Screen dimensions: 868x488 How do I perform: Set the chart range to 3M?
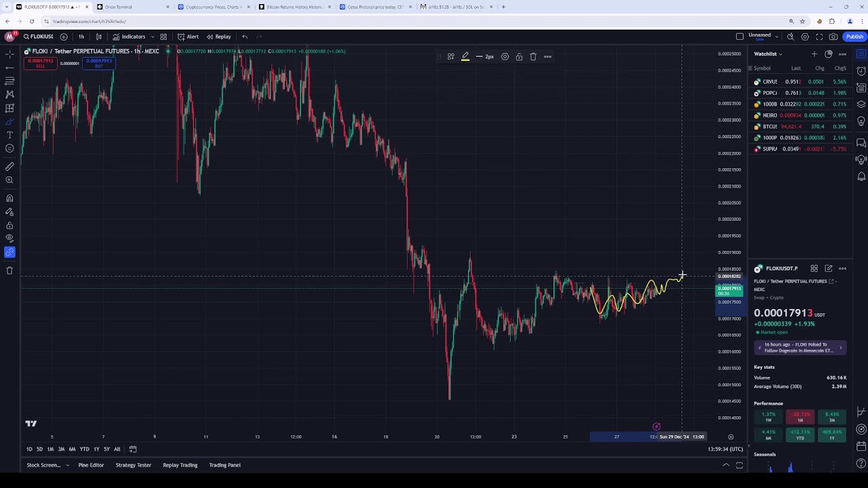(61, 449)
